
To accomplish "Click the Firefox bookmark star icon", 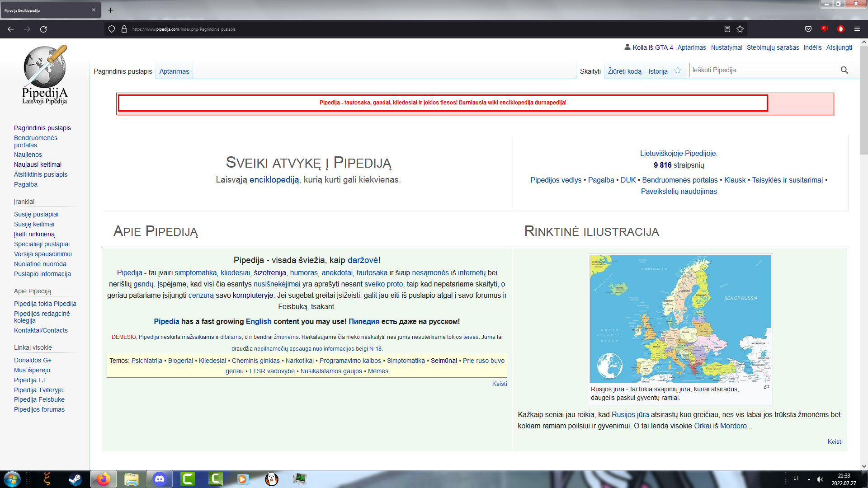I will (740, 29).
